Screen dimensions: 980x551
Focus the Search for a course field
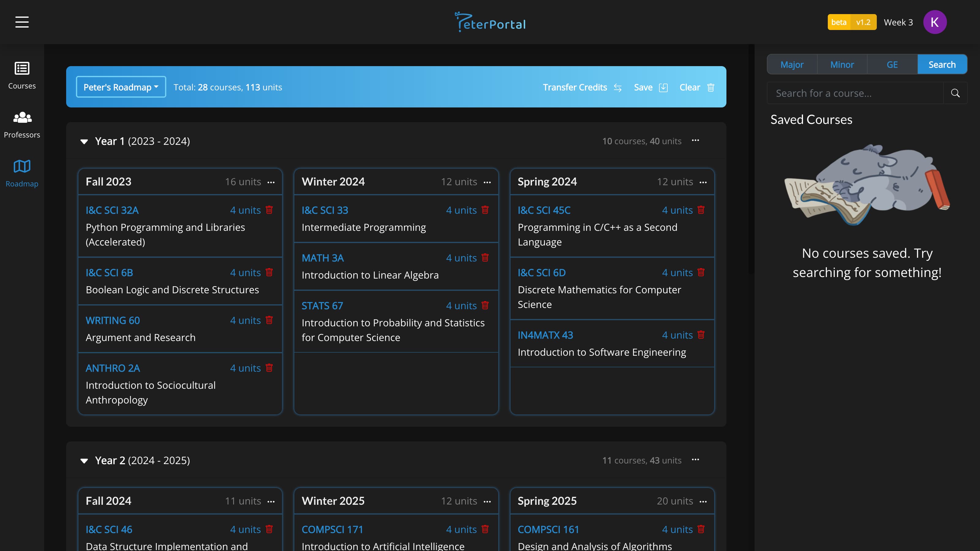(x=854, y=93)
